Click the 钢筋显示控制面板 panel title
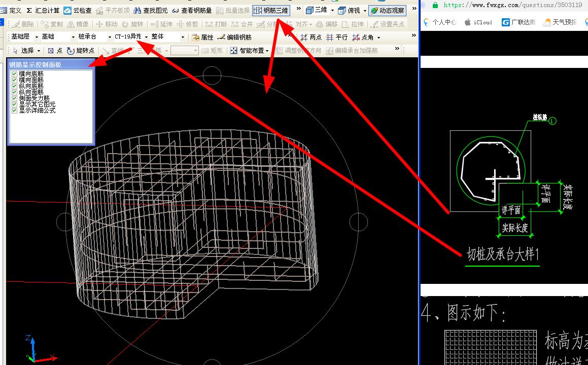 pyautogui.click(x=35, y=64)
